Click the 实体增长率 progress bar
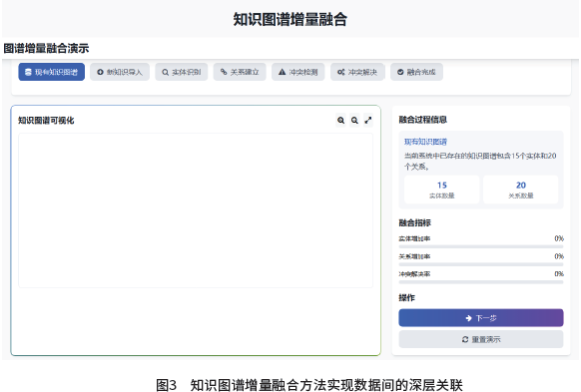Image resolution: width=581 pixels, height=392 pixels. tap(481, 246)
